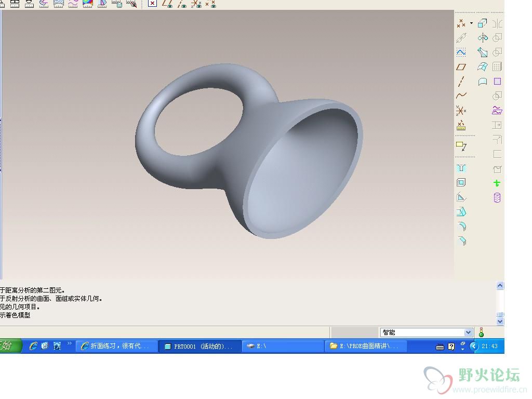Toggle datum planes display
The width and height of the screenshot is (532, 399).
(167, 4)
